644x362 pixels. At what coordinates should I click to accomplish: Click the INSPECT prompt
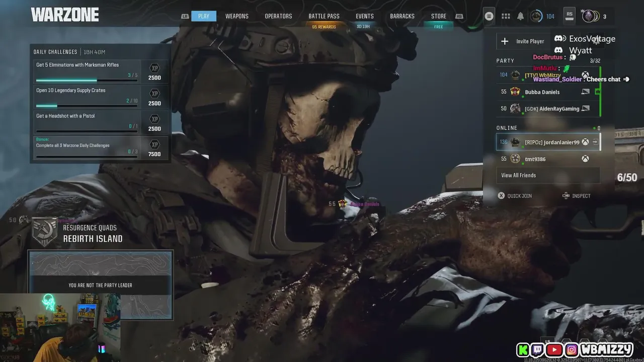tap(576, 196)
